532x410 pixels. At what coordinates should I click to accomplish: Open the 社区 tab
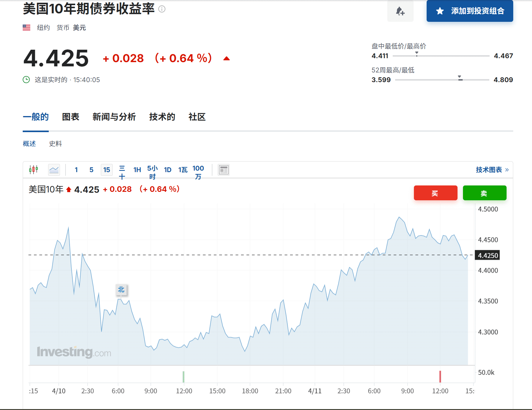(197, 117)
